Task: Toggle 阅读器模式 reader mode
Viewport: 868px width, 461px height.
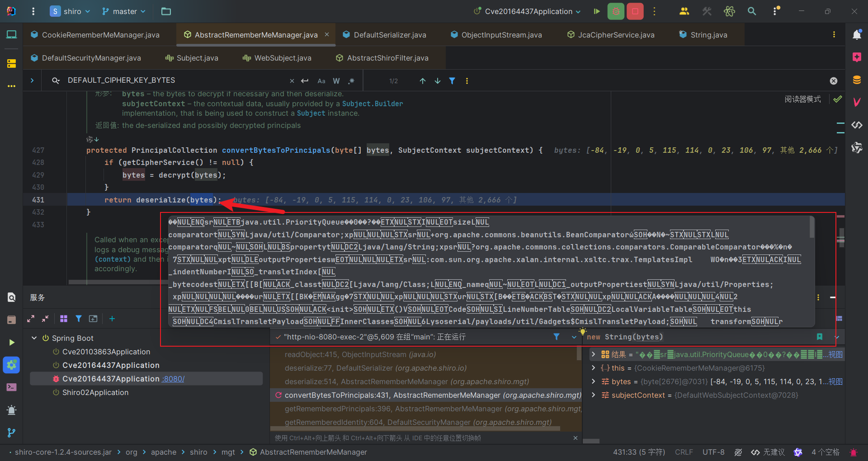Action: 802,99
